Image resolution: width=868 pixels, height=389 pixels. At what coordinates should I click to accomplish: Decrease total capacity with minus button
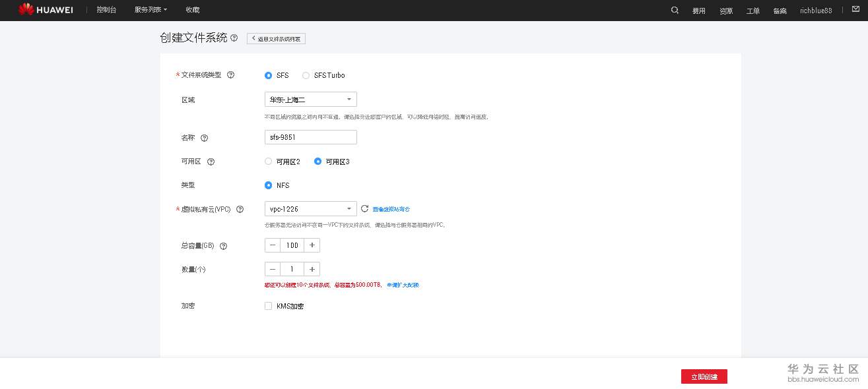[x=272, y=245]
